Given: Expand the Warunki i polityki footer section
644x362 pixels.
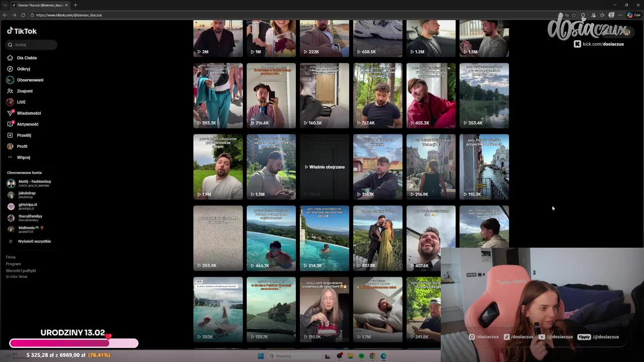Looking at the screenshot, I should (21, 270).
